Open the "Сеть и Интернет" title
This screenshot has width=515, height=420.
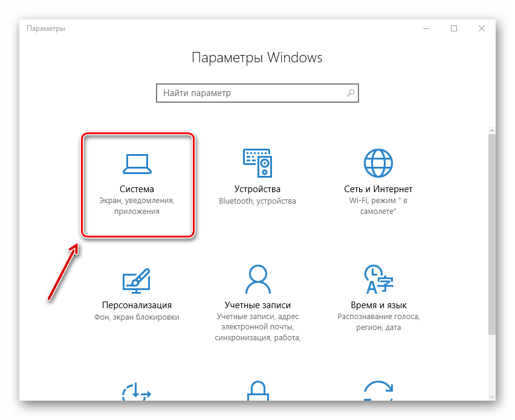(378, 189)
